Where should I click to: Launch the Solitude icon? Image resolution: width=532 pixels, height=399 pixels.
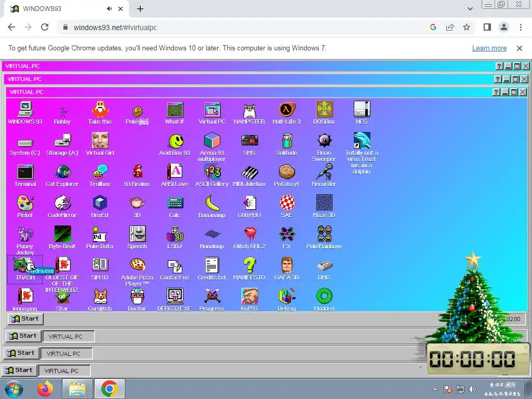pyautogui.click(x=287, y=144)
